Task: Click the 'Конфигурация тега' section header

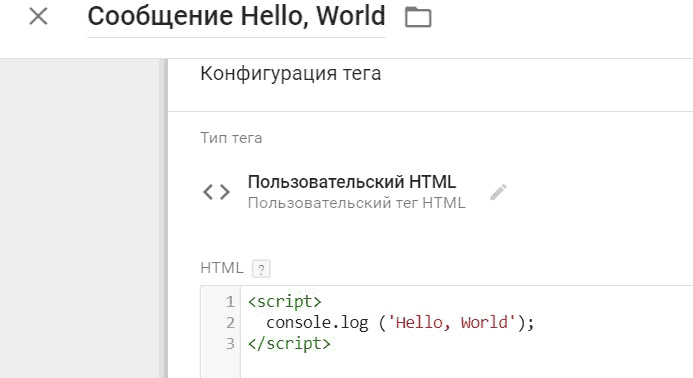Action: (x=290, y=73)
